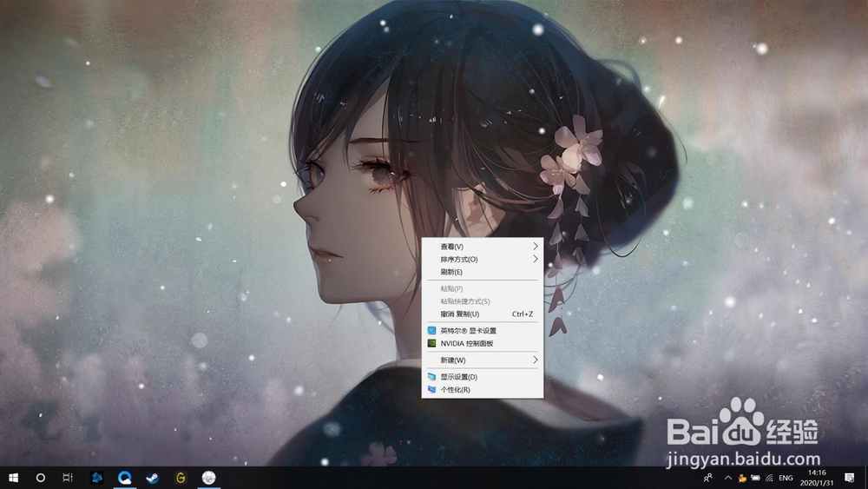Click the Ctrl+Z shortcut text
Viewport: 868px width, 489px height.
522,314
